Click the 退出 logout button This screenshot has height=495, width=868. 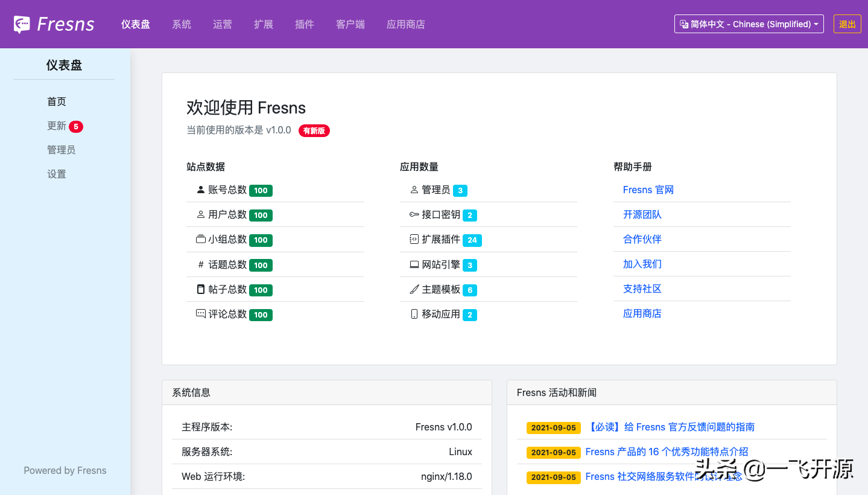[x=847, y=24]
